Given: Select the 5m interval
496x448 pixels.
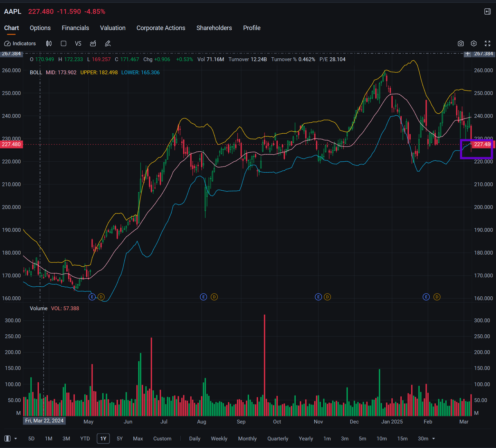Looking at the screenshot, I should 362,439.
